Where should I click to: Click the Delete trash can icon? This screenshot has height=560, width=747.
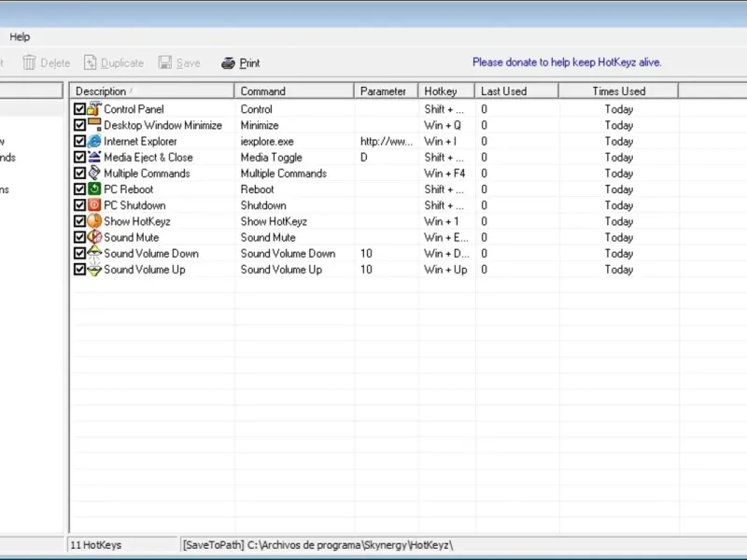[29, 63]
